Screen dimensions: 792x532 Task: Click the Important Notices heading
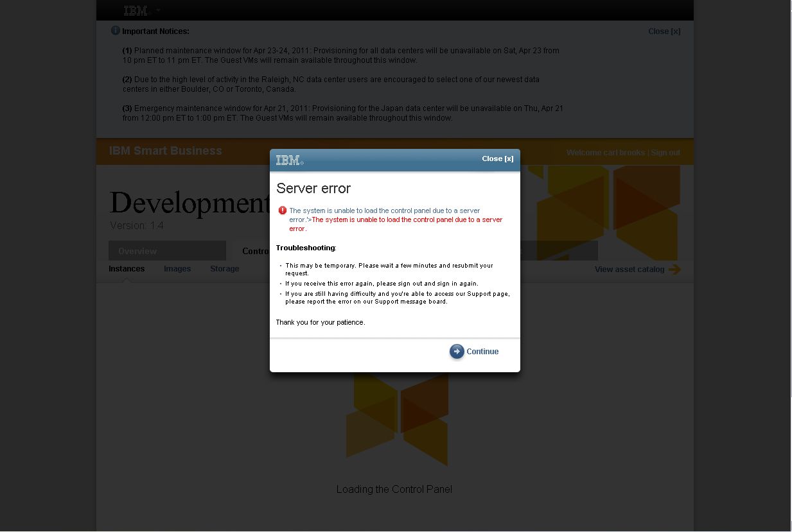(x=155, y=31)
